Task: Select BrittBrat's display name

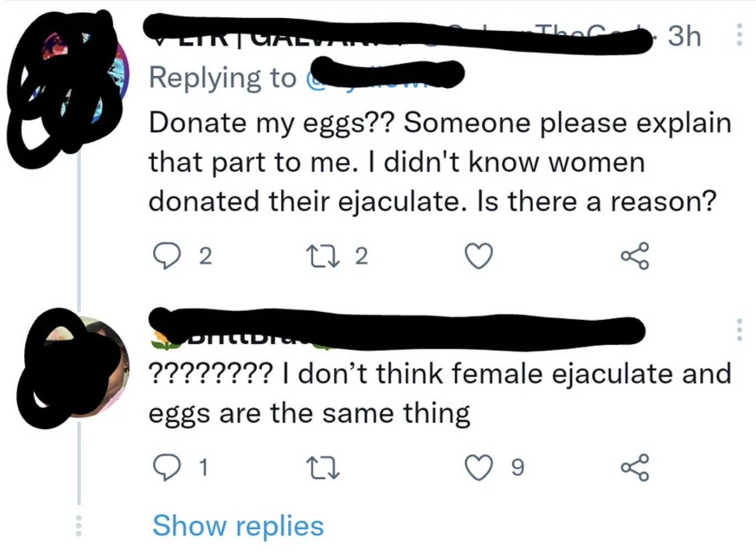Action: tap(221, 337)
